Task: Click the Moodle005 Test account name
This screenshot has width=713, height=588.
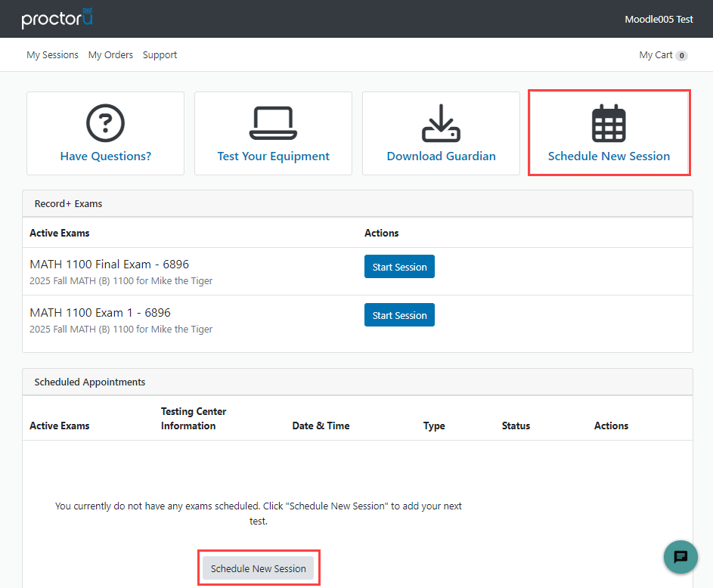Action: click(x=659, y=19)
